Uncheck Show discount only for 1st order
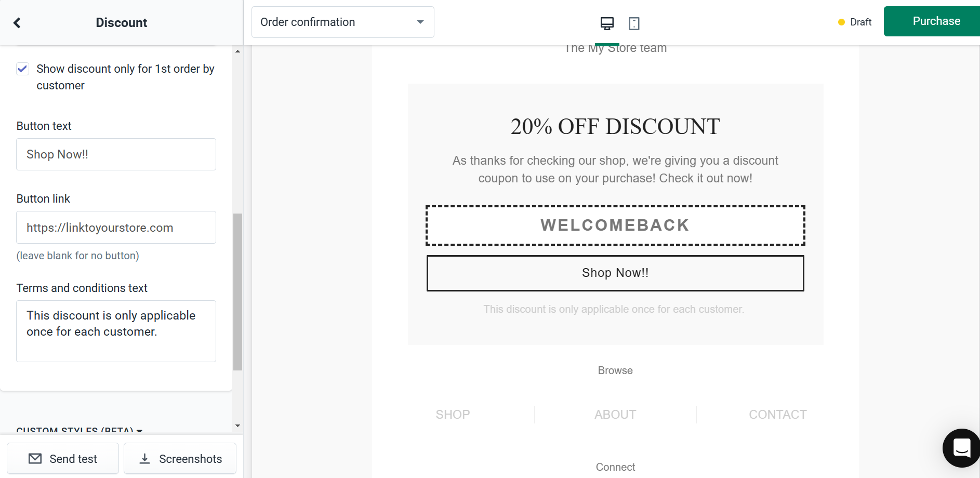The width and height of the screenshot is (980, 478). [x=22, y=69]
